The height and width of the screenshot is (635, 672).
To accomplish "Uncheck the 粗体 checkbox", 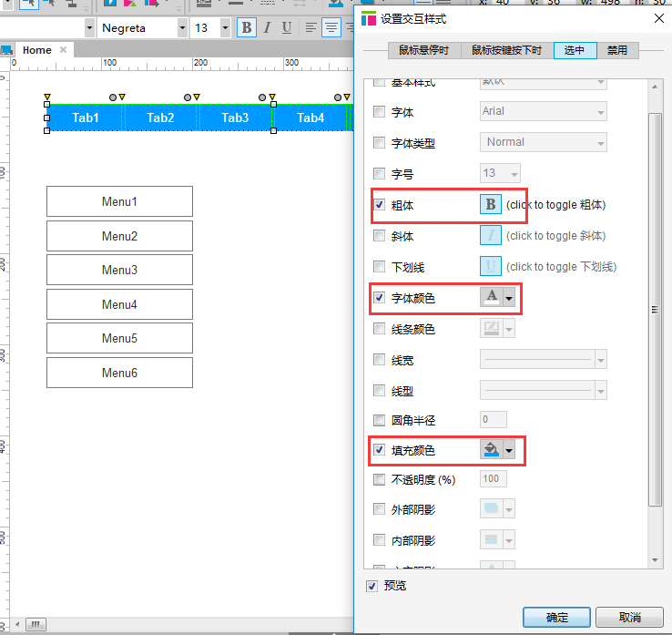I will pos(380,204).
